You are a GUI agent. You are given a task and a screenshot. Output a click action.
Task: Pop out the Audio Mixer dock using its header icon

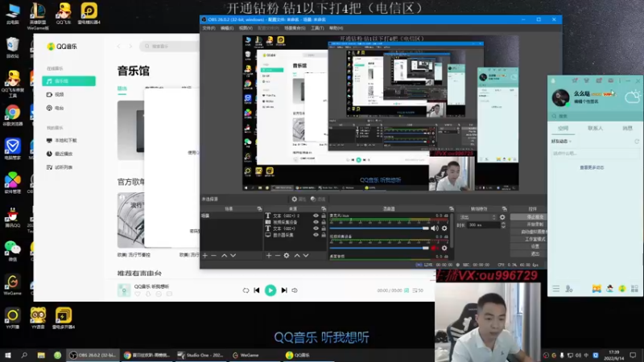(x=452, y=209)
